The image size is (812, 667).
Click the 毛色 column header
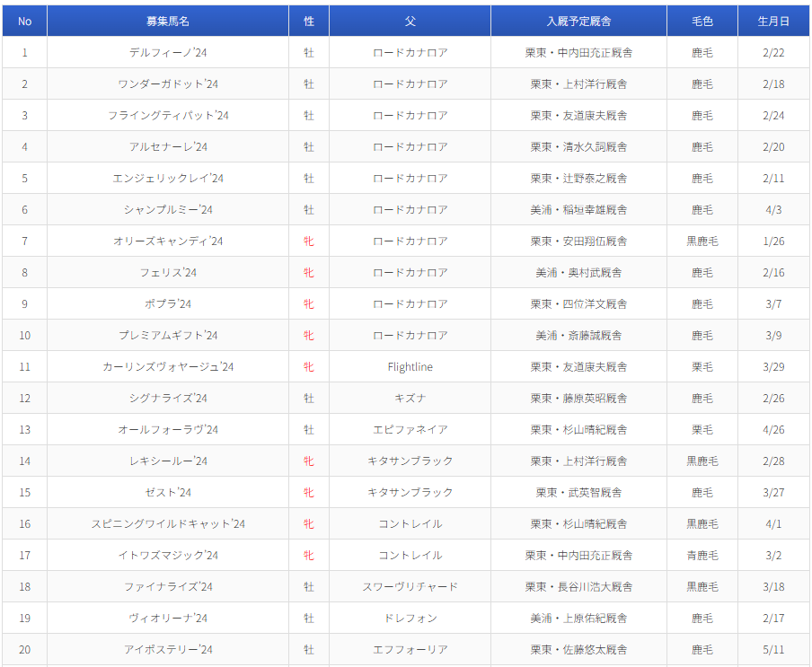pos(702,21)
